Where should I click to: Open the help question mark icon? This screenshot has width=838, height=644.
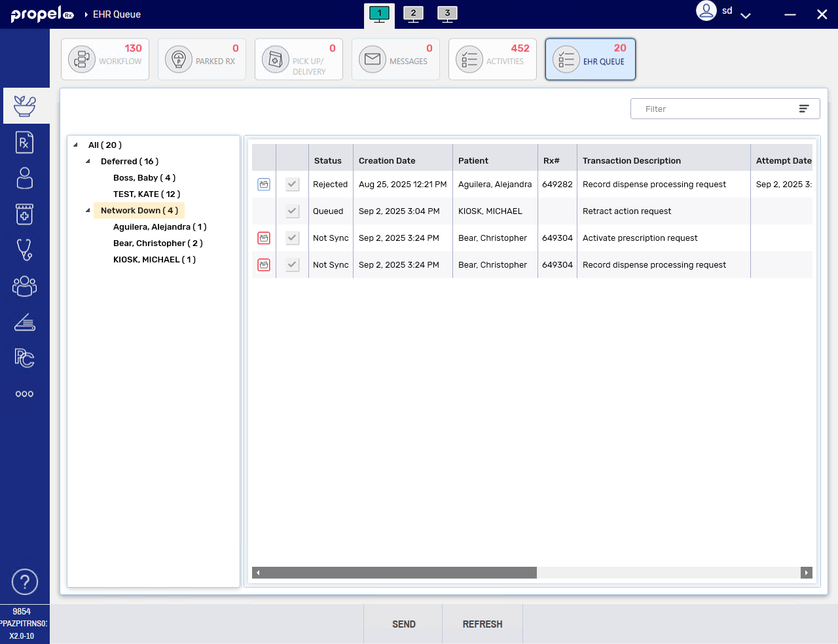pyautogui.click(x=25, y=582)
